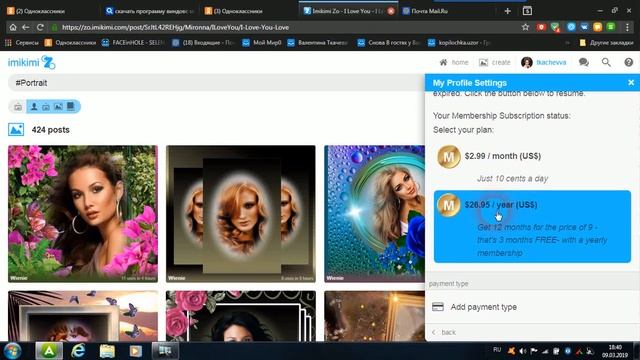Open Internet Explorer from taskbar

click(x=78, y=351)
